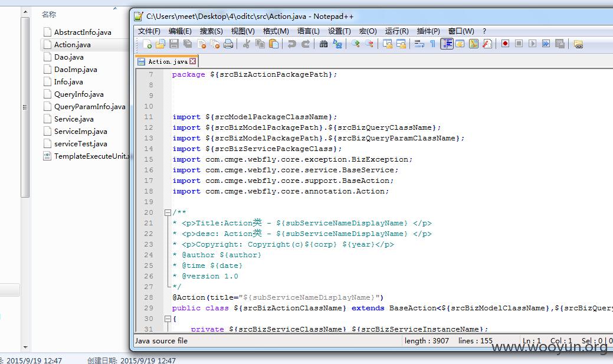Cut selection using the scissors icon
The width and height of the screenshot is (613, 364).
pos(246,44)
